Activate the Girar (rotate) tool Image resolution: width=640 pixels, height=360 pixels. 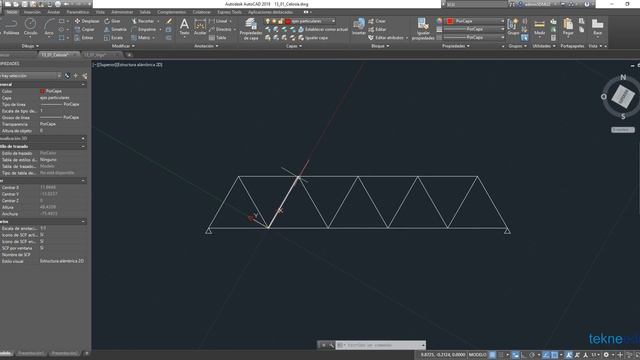pos(113,21)
